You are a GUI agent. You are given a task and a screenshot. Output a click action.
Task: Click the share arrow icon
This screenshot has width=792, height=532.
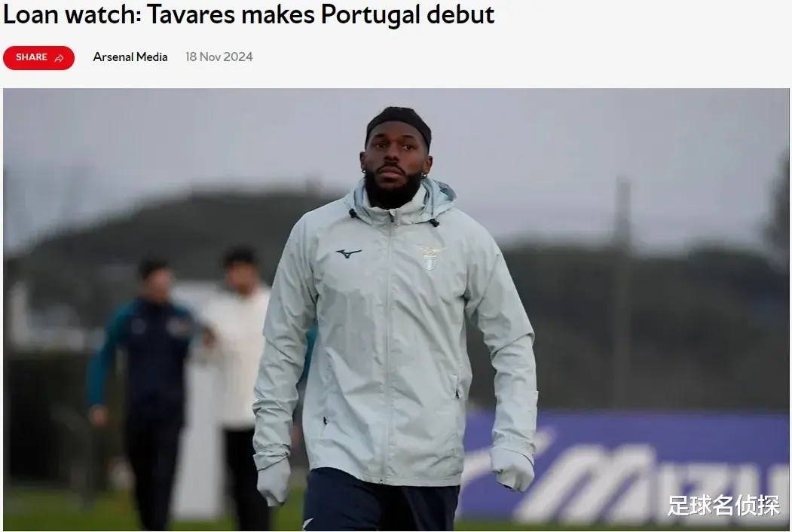click(x=59, y=58)
